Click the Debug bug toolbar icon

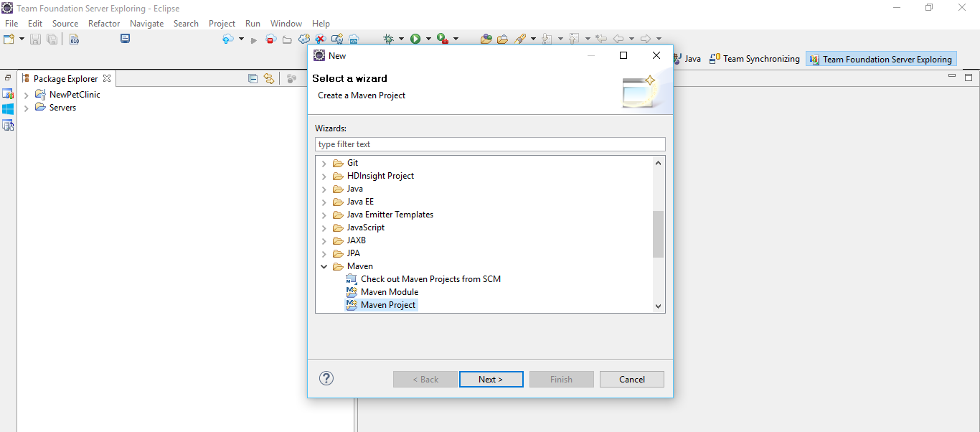[x=388, y=39]
